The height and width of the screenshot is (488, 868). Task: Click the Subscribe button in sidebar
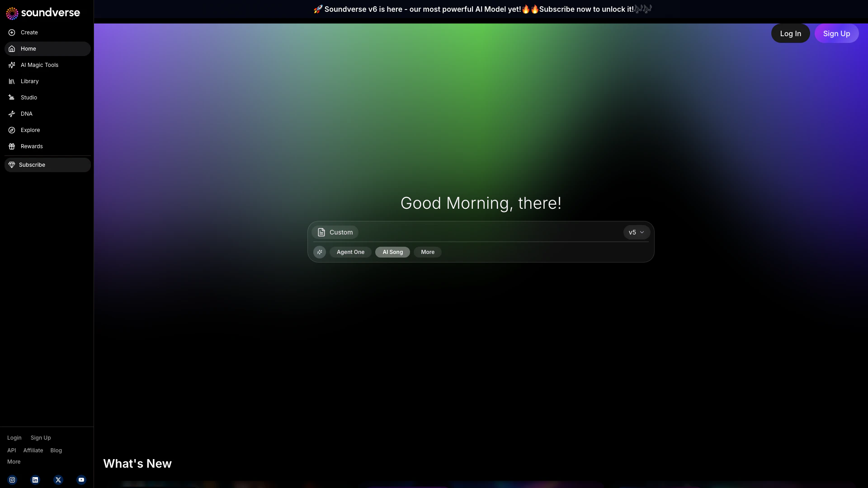click(47, 165)
